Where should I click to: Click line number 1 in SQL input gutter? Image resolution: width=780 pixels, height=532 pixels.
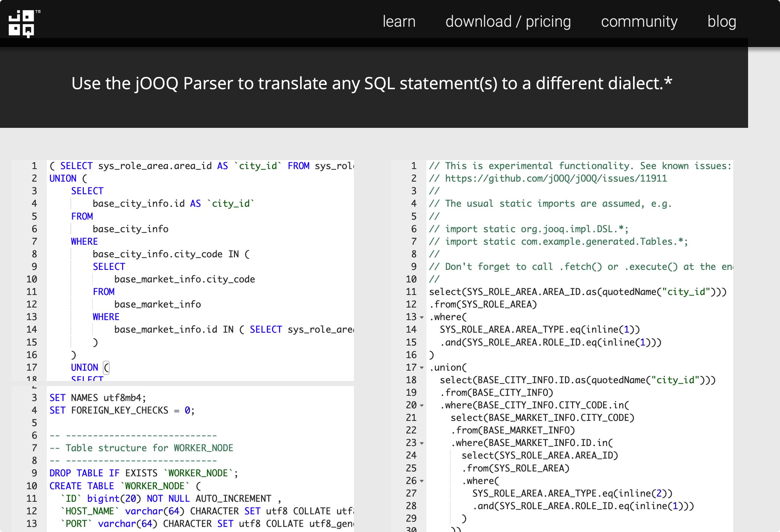[34, 166]
